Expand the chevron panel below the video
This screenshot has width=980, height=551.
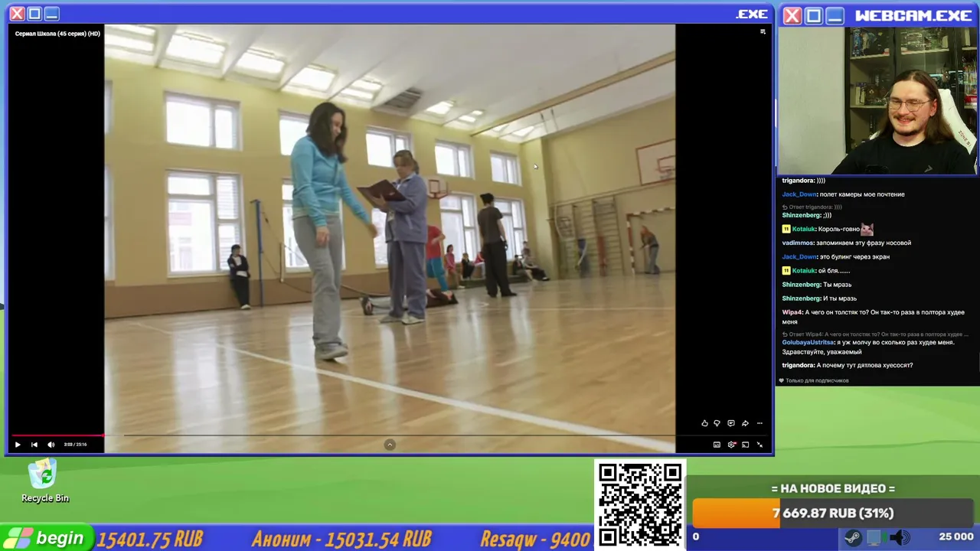point(390,445)
